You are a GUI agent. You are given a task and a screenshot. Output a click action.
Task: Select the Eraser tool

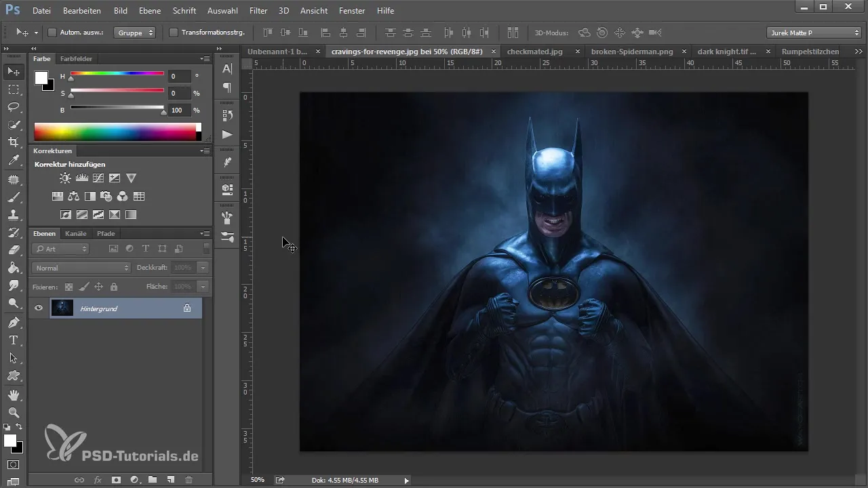14,250
